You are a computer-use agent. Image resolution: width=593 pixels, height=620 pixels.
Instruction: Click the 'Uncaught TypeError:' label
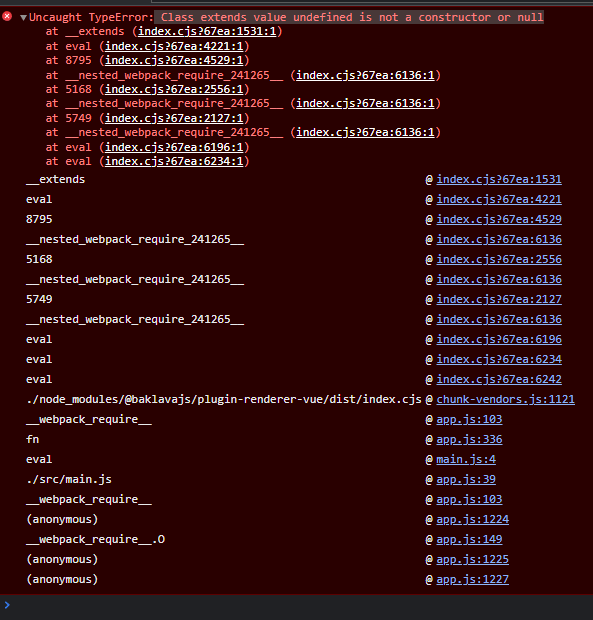point(91,17)
